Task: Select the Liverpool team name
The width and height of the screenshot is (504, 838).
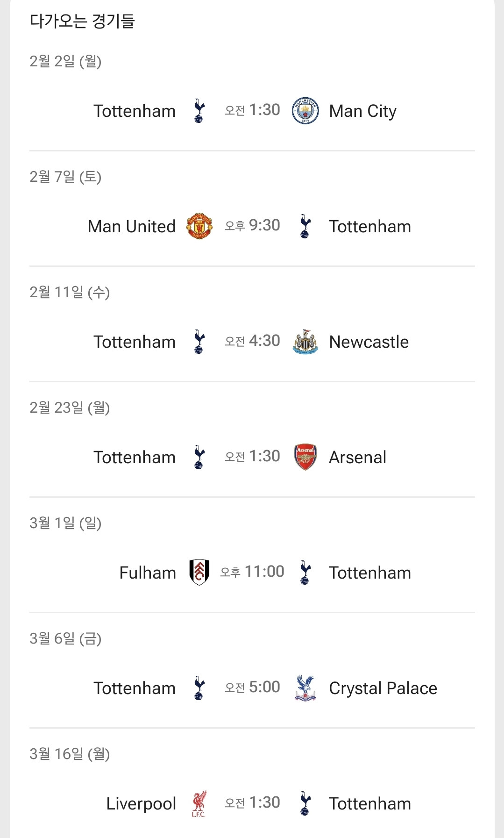Action: pyautogui.click(x=141, y=804)
